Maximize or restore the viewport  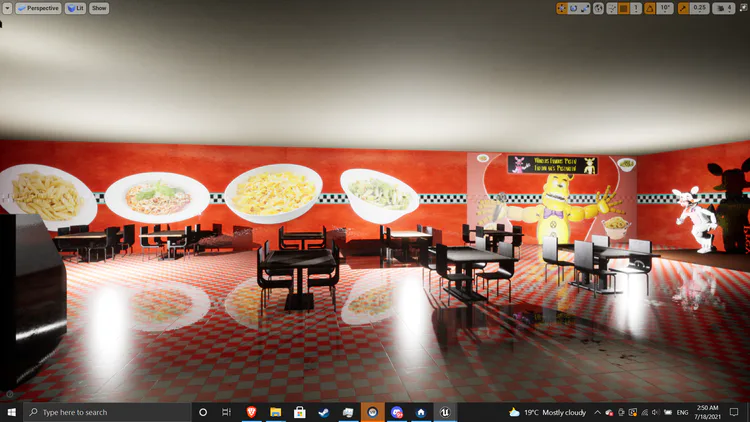point(743,8)
